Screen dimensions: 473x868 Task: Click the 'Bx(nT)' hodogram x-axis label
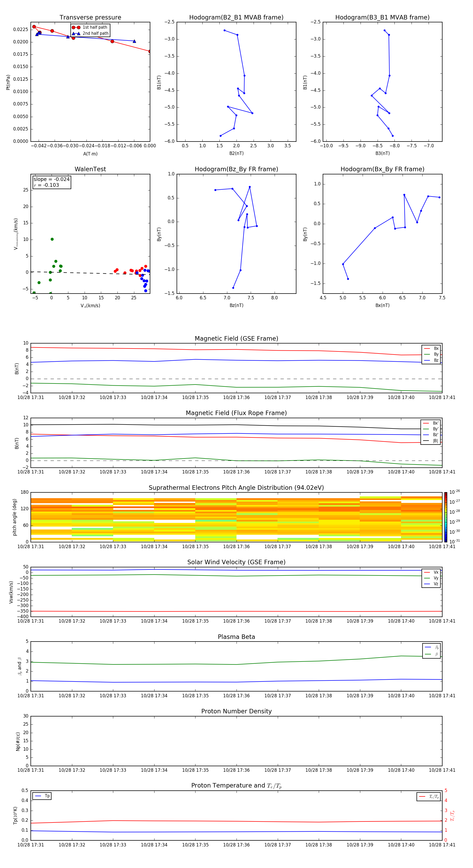pyautogui.click(x=382, y=305)
